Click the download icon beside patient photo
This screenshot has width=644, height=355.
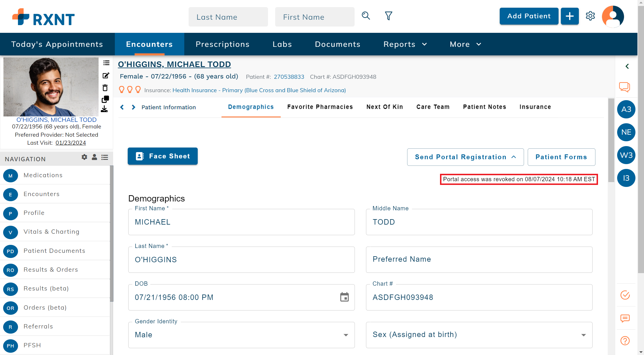click(105, 109)
